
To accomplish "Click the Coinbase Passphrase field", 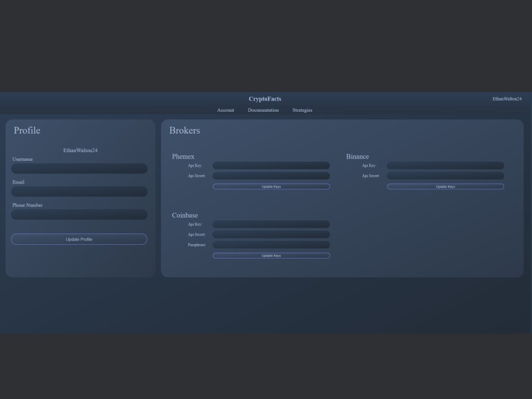I will [x=271, y=245].
